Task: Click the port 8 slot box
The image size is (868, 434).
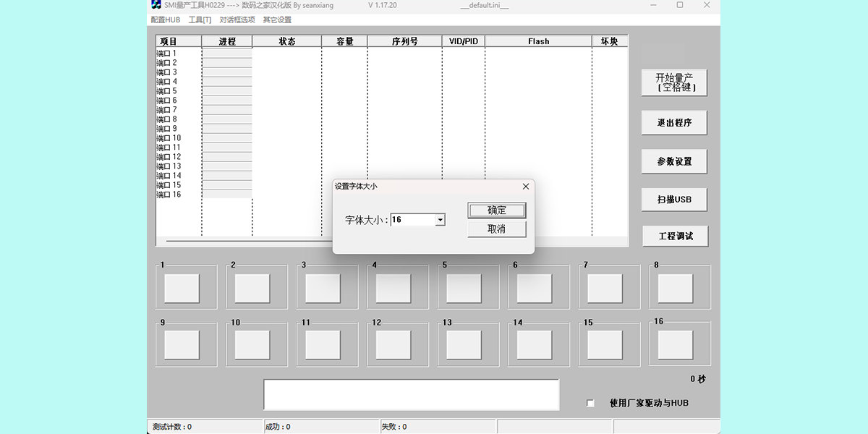Action: point(676,289)
